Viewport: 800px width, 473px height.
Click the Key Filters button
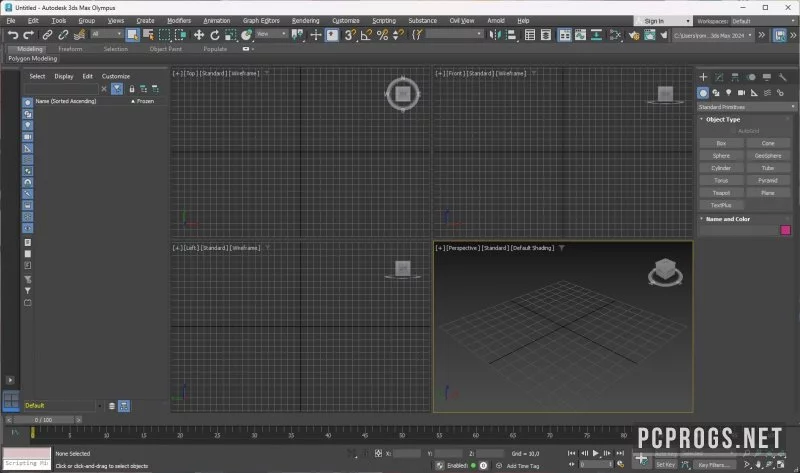coord(714,464)
